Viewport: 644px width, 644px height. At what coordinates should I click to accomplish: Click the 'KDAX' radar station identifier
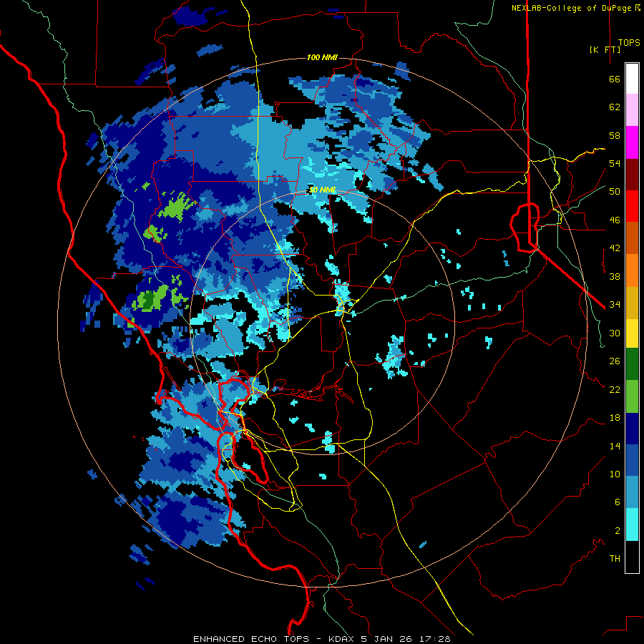coord(342,639)
